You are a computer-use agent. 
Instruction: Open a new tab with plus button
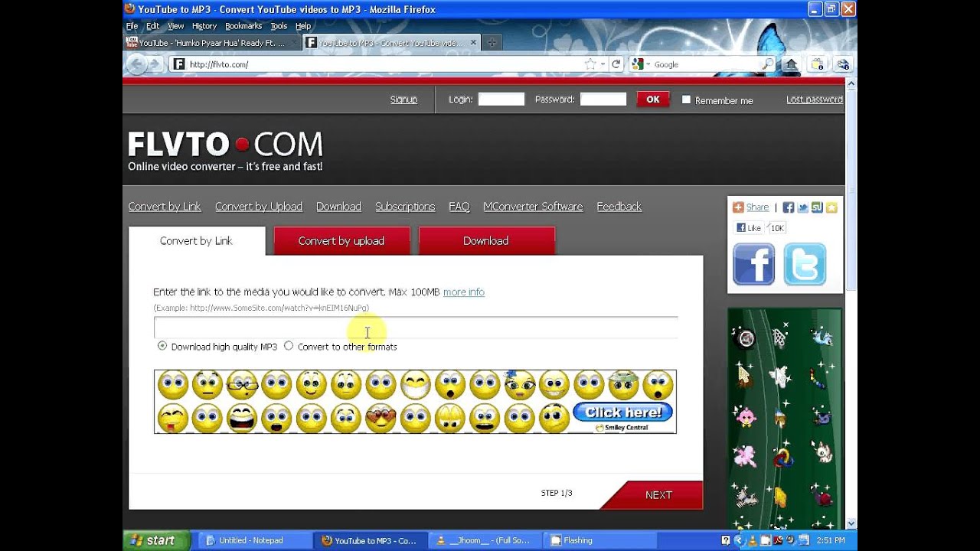coord(492,43)
